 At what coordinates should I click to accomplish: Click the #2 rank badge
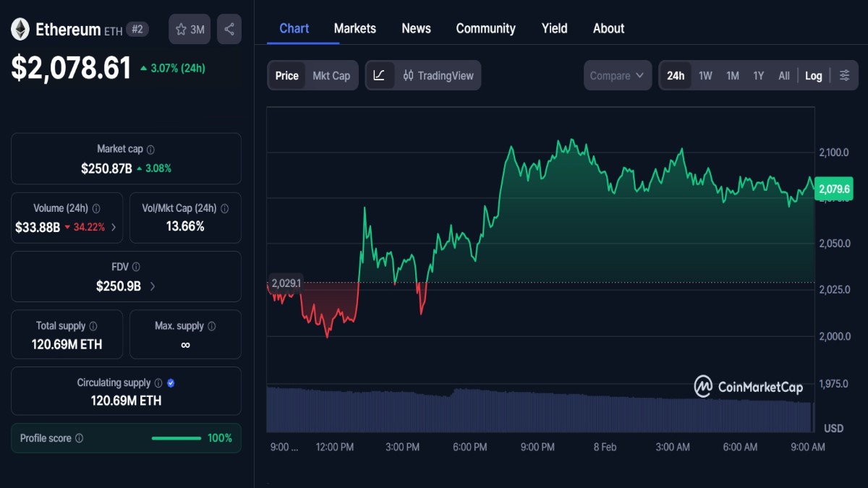point(137,30)
